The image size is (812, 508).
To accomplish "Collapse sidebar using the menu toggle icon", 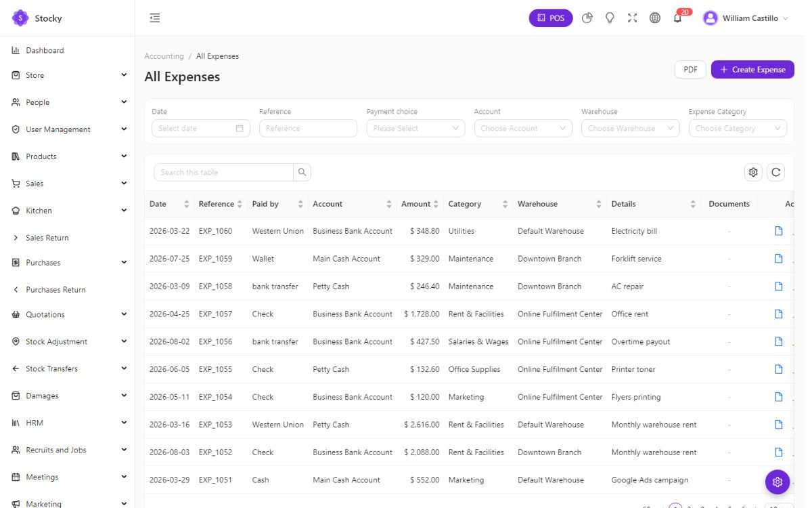I will (x=155, y=18).
